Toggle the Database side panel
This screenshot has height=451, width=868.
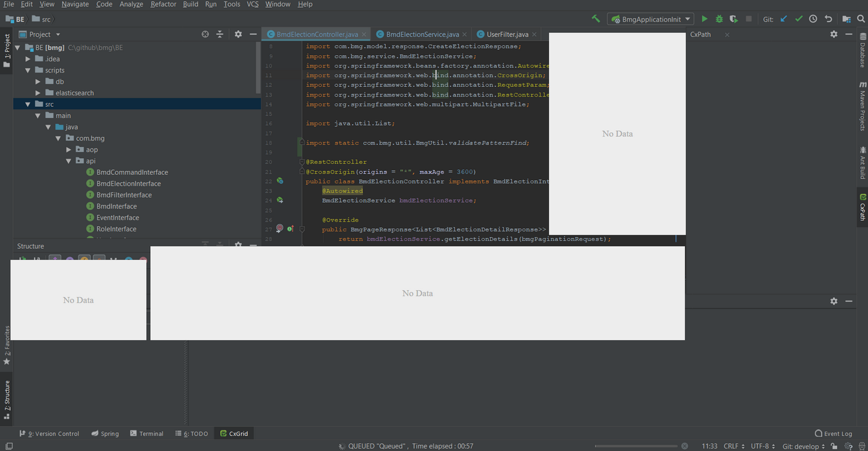click(x=862, y=52)
